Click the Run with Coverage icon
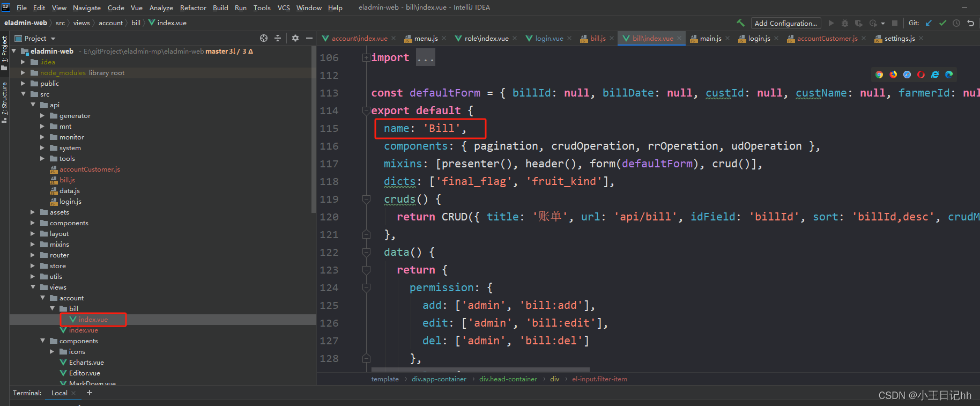This screenshot has height=406, width=980. (x=859, y=23)
